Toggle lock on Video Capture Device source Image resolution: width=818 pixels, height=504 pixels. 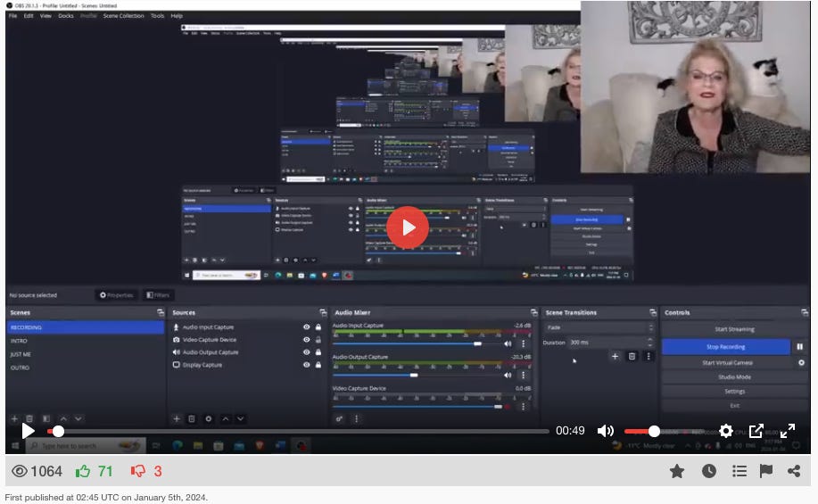(x=318, y=340)
